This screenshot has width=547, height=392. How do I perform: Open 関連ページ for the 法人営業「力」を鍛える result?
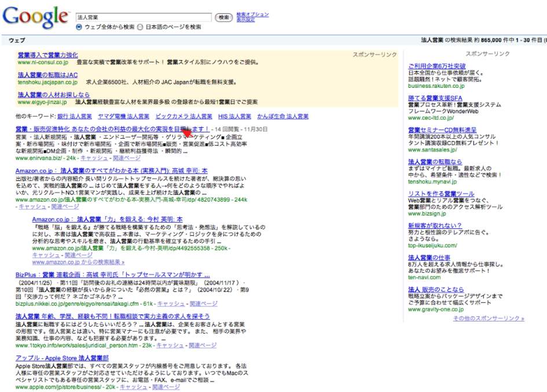(x=79, y=256)
